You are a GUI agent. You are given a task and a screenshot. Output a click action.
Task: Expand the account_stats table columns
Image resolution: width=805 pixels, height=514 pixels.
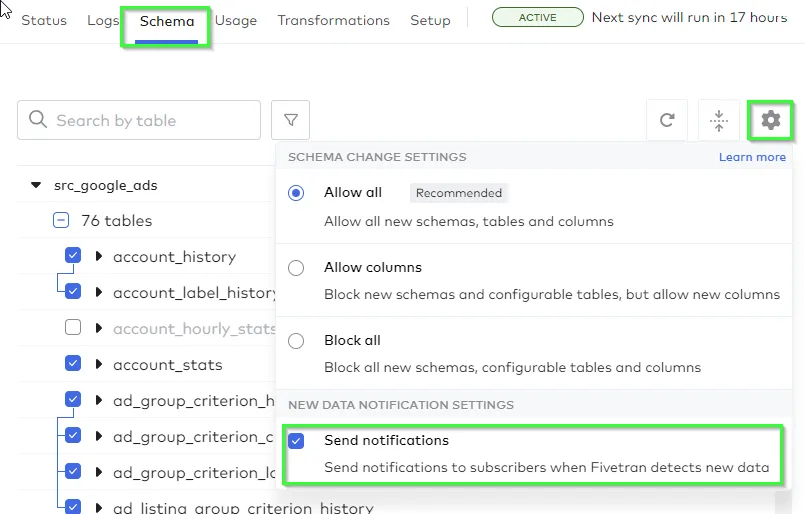coord(99,365)
